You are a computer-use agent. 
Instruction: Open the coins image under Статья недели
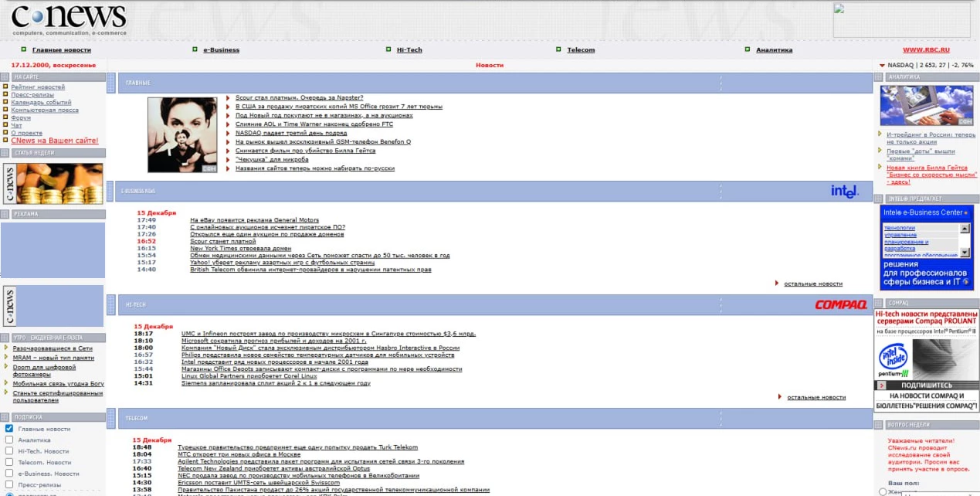point(60,183)
